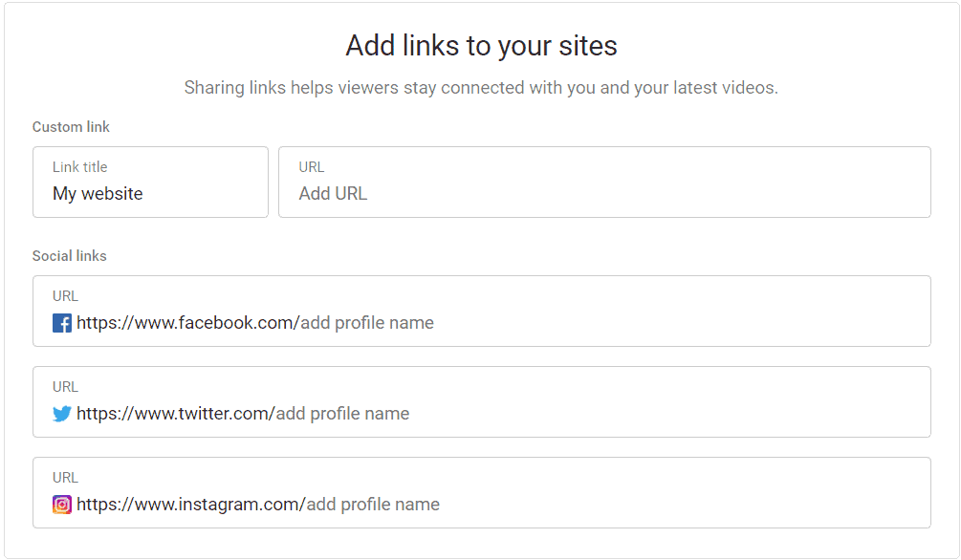Image resolution: width=961 pixels, height=560 pixels.
Task: Click the URL caption above the Instagram address
Action: pos(65,478)
